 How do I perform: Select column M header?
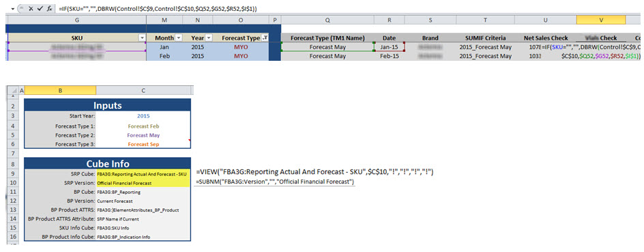point(165,20)
